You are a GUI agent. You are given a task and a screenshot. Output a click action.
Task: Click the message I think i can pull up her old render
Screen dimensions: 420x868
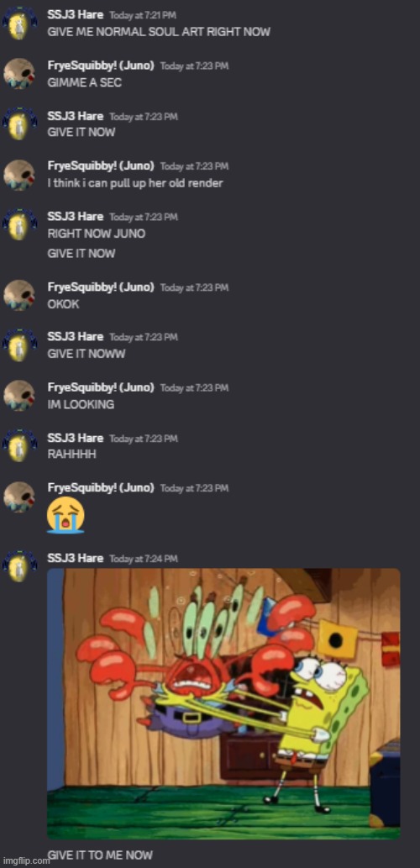pyautogui.click(x=135, y=182)
